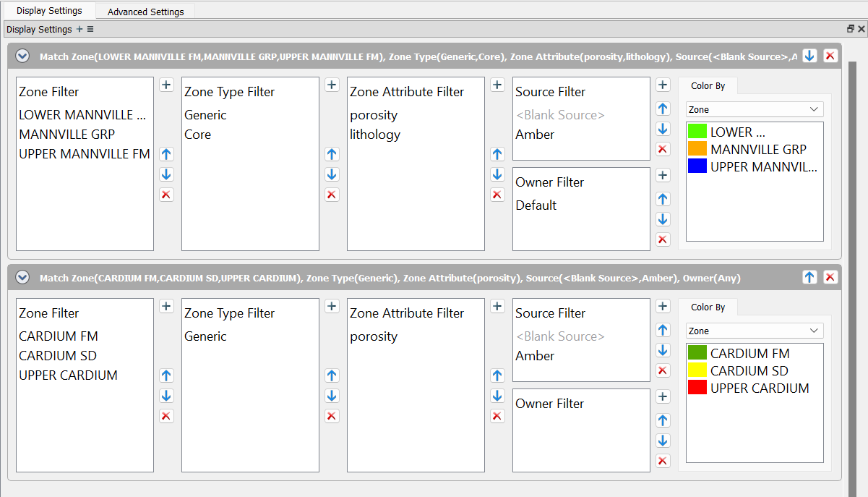This screenshot has height=497, width=868.
Task: Select lithology in Zone Attribute Filter
Action: point(375,135)
